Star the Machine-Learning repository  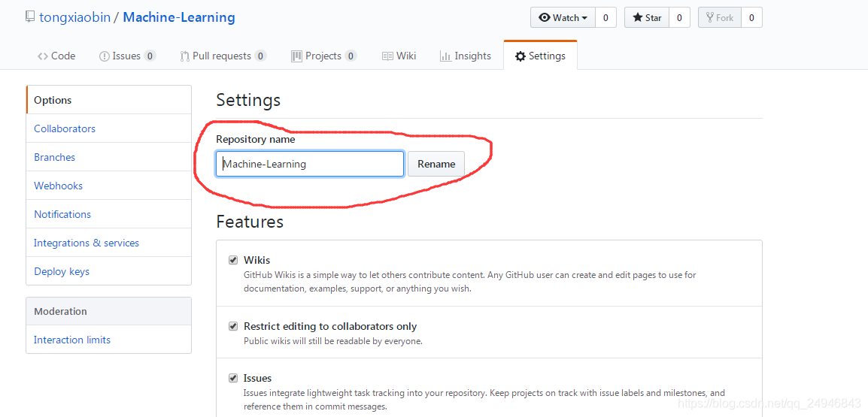(x=647, y=18)
